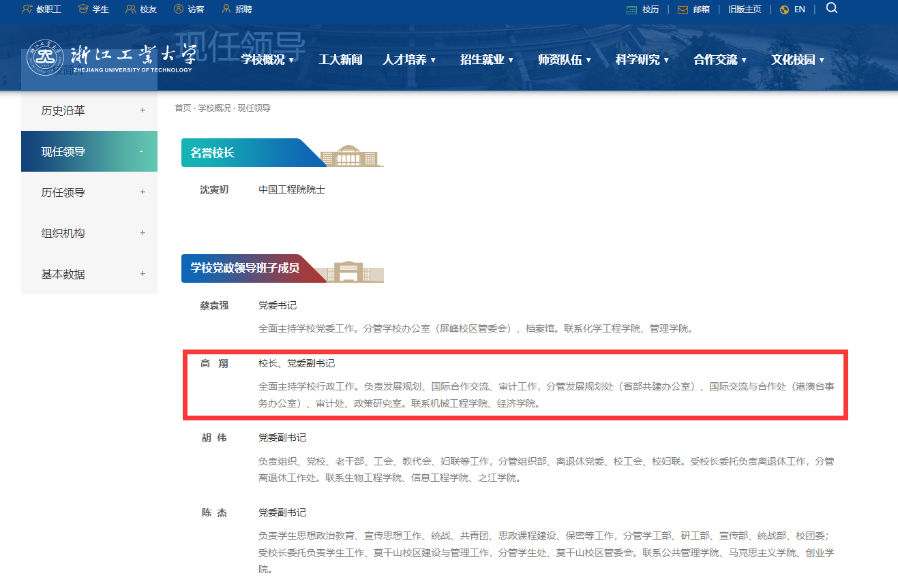Expand the 组织机构 sidebar plus
898x588 pixels.
coord(143,233)
